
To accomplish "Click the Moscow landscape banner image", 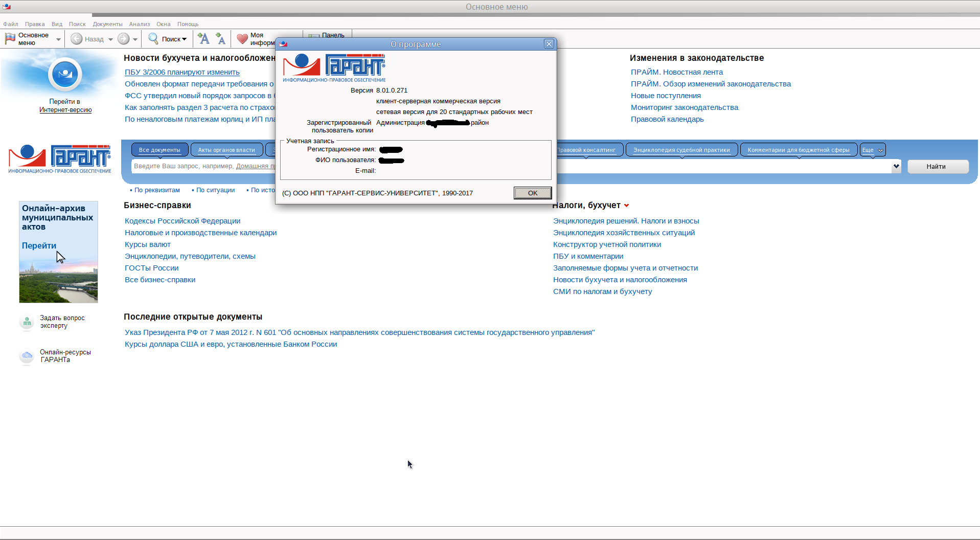I will point(58,282).
